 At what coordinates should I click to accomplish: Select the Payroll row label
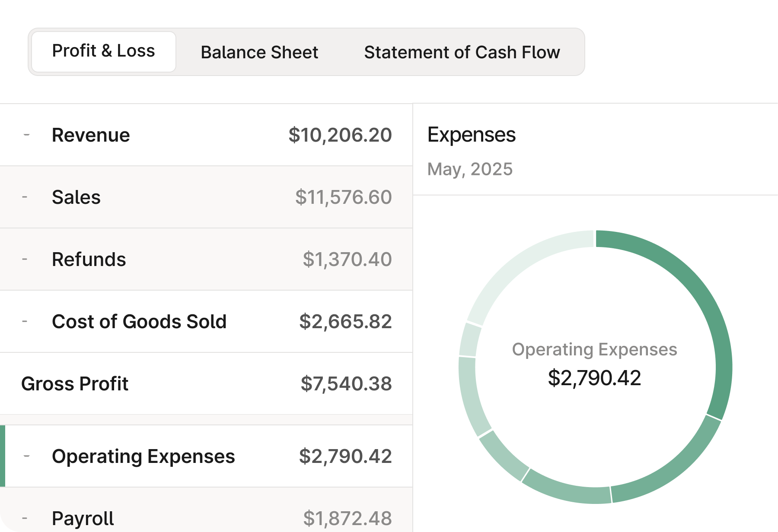[83, 518]
